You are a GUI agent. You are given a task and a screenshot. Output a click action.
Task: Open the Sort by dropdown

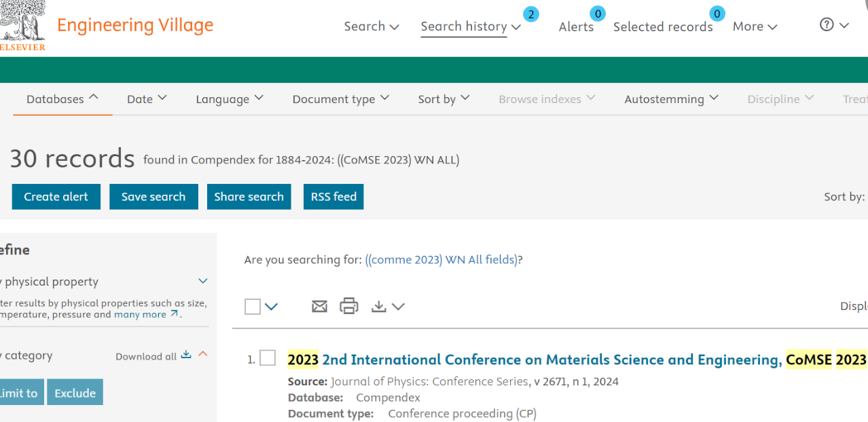pyautogui.click(x=444, y=99)
